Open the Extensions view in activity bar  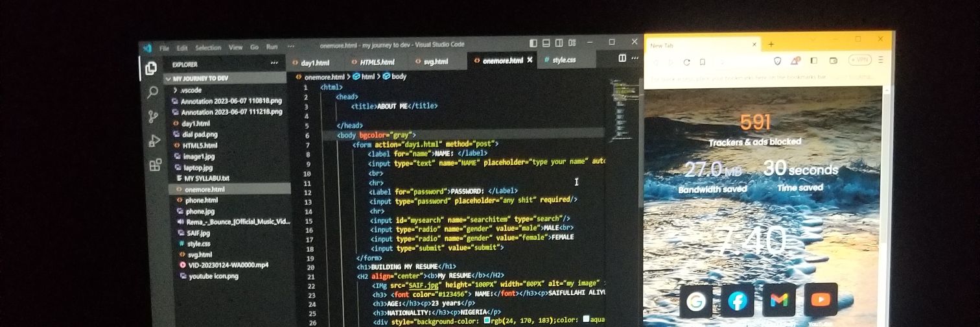point(156,165)
